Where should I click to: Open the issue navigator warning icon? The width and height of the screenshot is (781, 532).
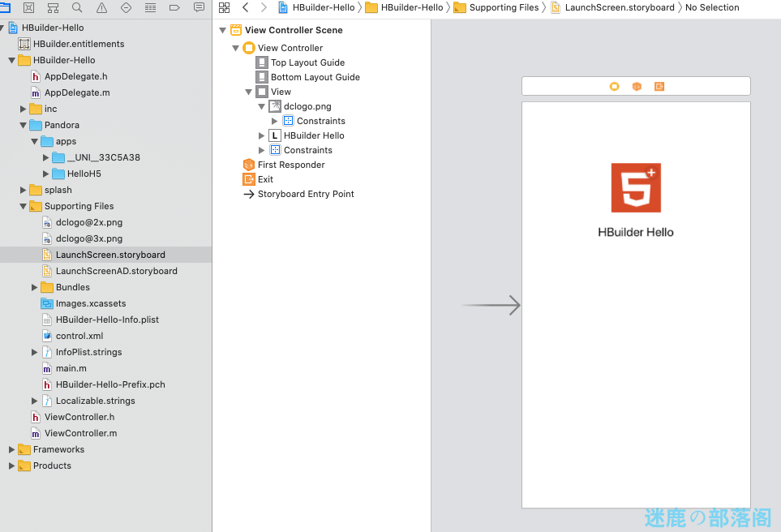101,7
